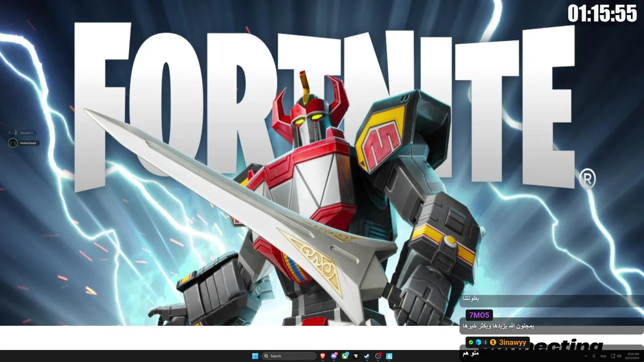This screenshot has width=644, height=362.
Task: Open network display tray icon
Action: 613,356
